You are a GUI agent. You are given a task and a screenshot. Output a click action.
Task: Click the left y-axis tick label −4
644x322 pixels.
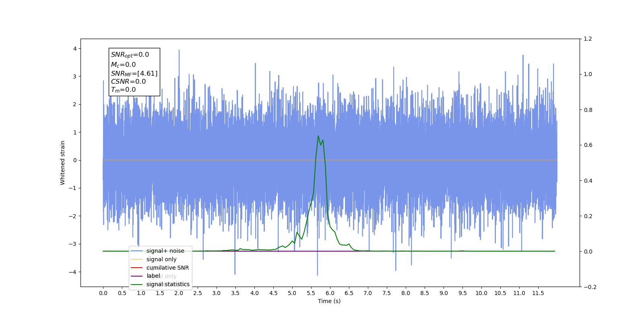pos(73,272)
